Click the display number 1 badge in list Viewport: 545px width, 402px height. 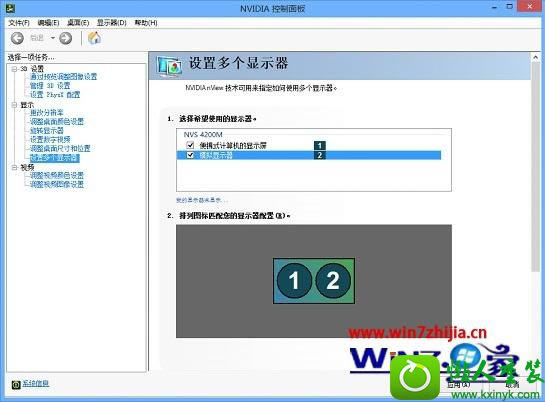point(320,145)
